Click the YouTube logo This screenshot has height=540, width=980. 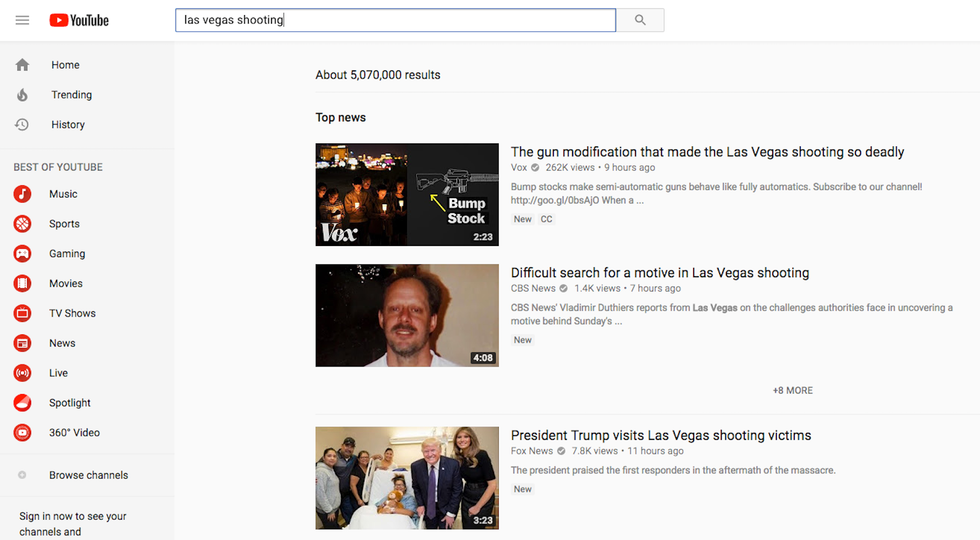[x=79, y=20]
